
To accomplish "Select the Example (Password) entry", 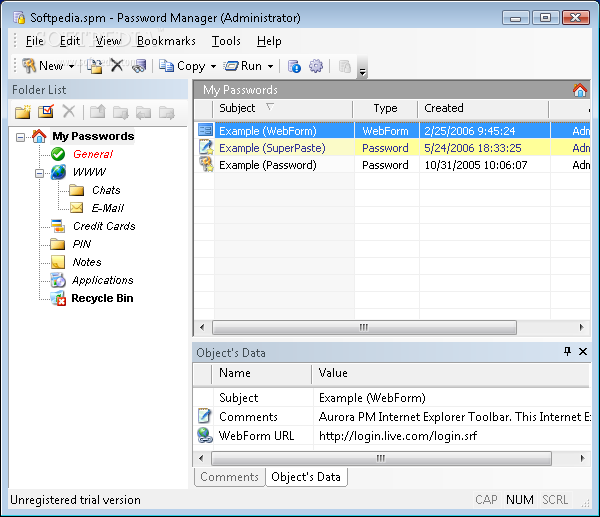I will click(x=393, y=165).
